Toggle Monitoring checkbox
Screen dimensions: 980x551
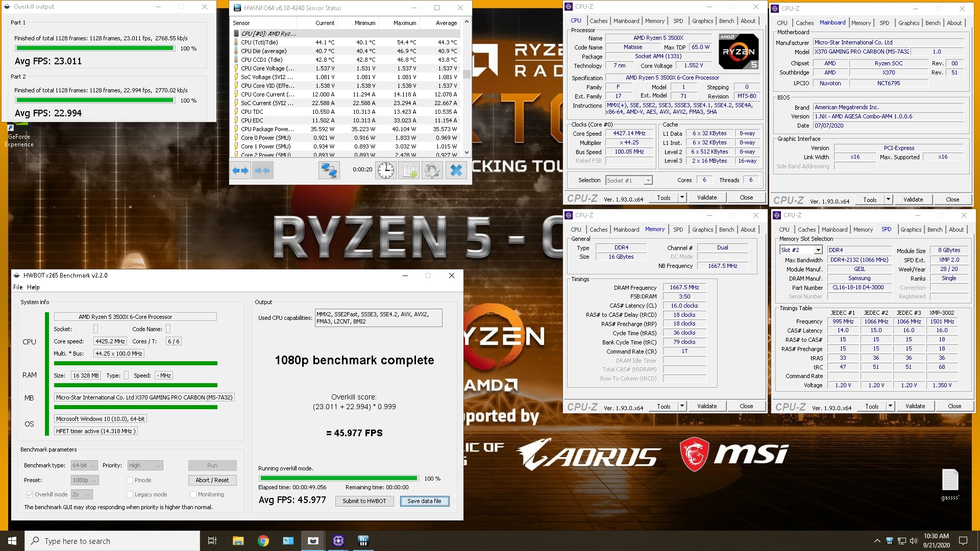pyautogui.click(x=193, y=494)
